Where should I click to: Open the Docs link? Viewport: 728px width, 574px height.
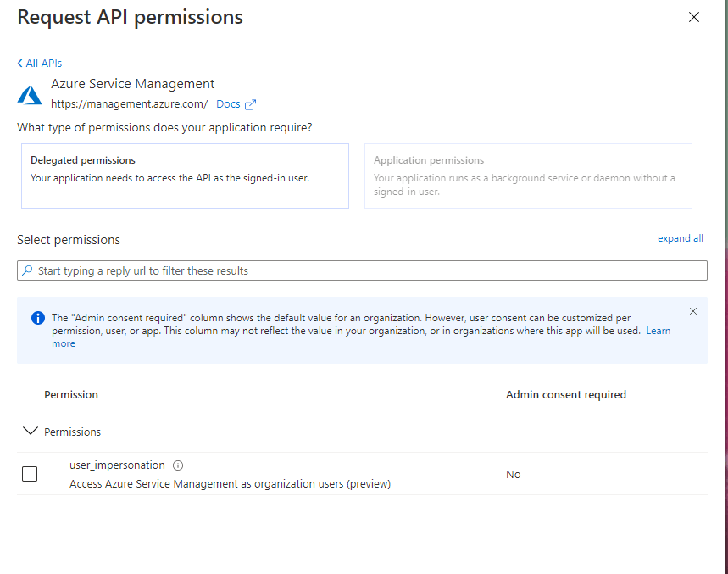228,104
